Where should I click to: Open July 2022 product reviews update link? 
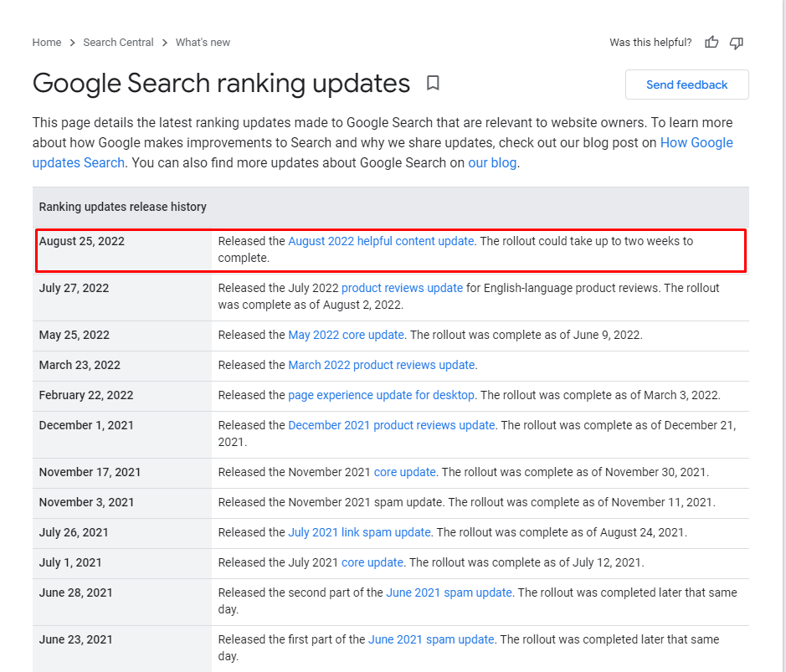(x=402, y=288)
